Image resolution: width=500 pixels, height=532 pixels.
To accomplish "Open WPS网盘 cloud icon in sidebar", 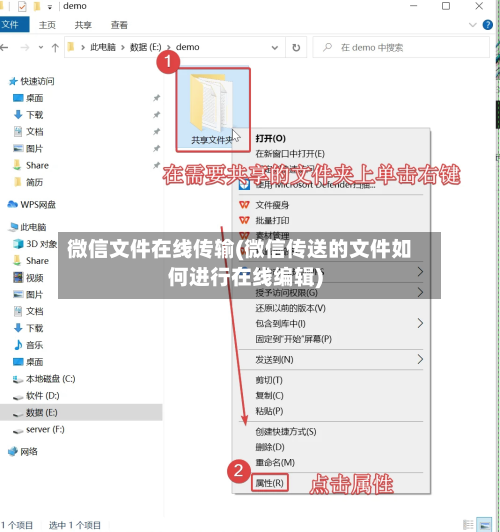I will point(13,204).
